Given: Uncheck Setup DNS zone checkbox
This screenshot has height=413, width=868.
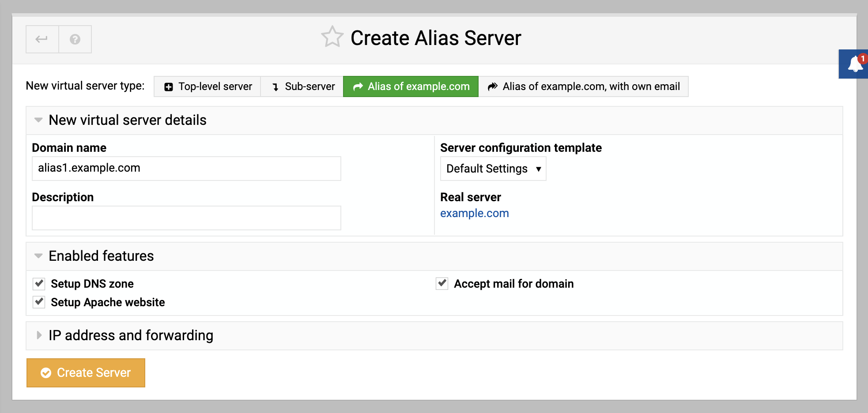Looking at the screenshot, I should coord(39,283).
